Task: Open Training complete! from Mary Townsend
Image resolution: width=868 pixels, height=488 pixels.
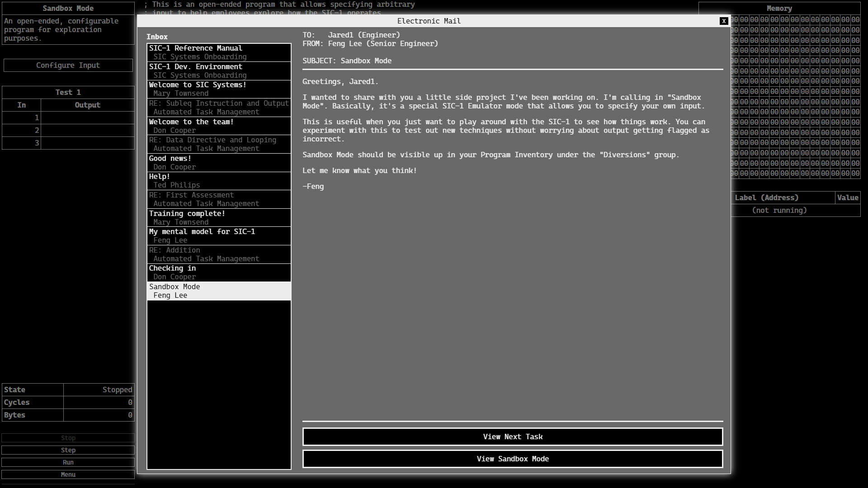Action: (x=218, y=217)
